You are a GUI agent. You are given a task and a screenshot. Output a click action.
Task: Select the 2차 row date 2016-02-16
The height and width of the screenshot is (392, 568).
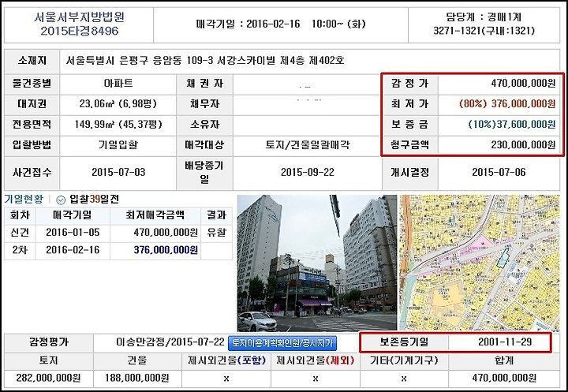click(x=73, y=250)
